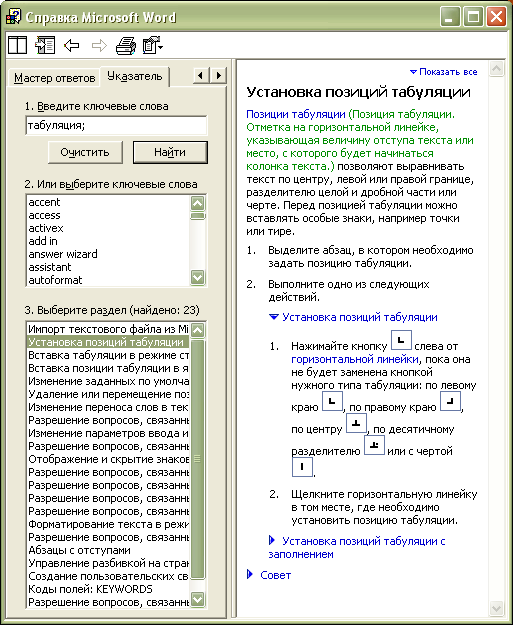The width and height of the screenshot is (513, 625).
Task: Hide the navigation pane via the toolbar icon
Action: coord(45,45)
